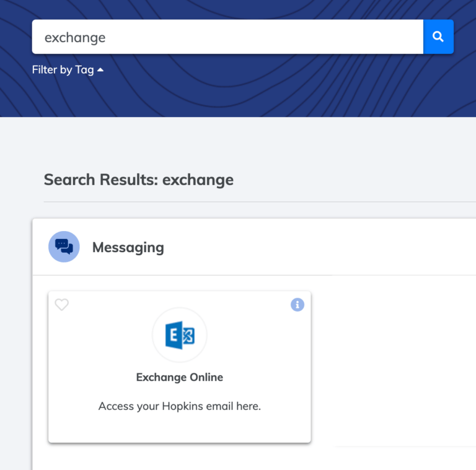This screenshot has height=470, width=476.
Task: Open the Exchange Online title link
Action: pyautogui.click(x=179, y=377)
